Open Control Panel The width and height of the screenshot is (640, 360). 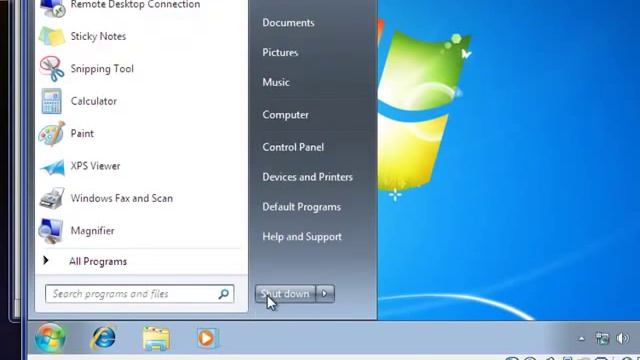coord(293,147)
